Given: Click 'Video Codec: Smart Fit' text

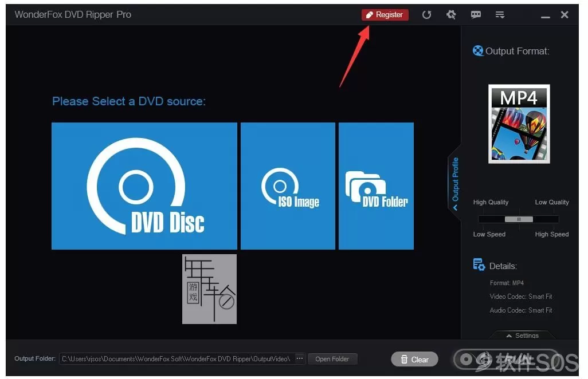Looking at the screenshot, I should point(521,296).
